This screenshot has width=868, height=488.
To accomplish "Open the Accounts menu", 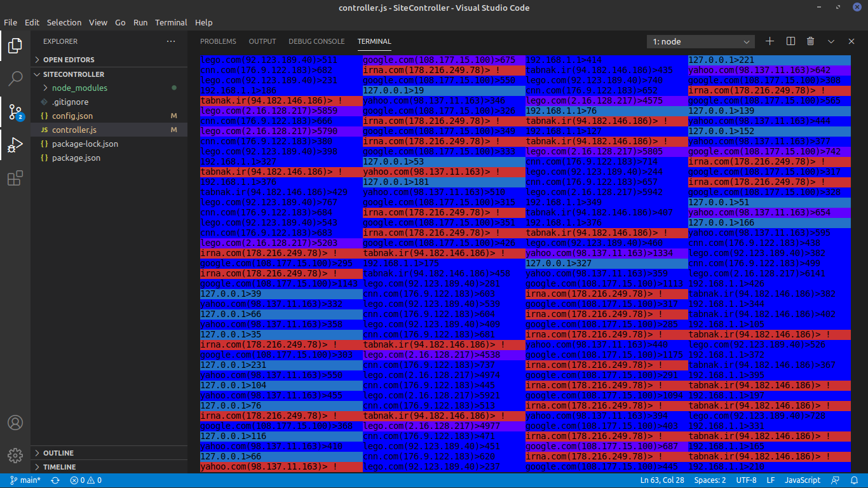I will 15,423.
